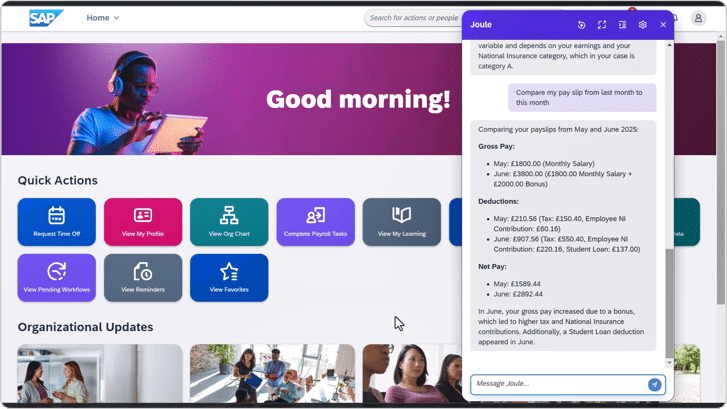Click the Deductions: heading in Joule

[x=498, y=202]
